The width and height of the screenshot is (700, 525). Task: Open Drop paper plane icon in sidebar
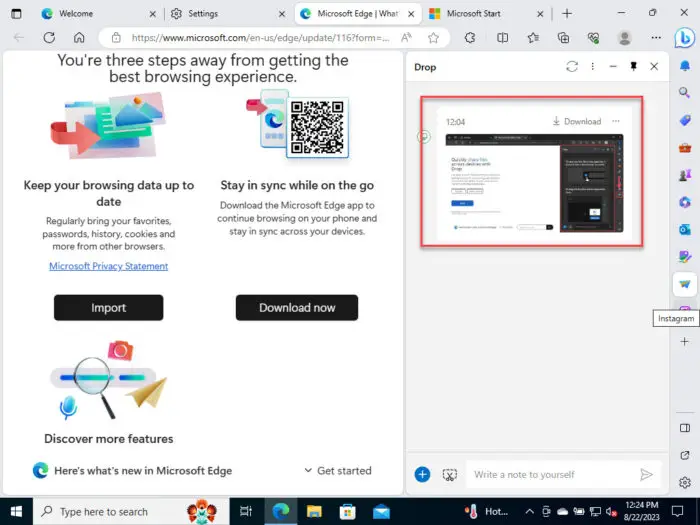[684, 284]
